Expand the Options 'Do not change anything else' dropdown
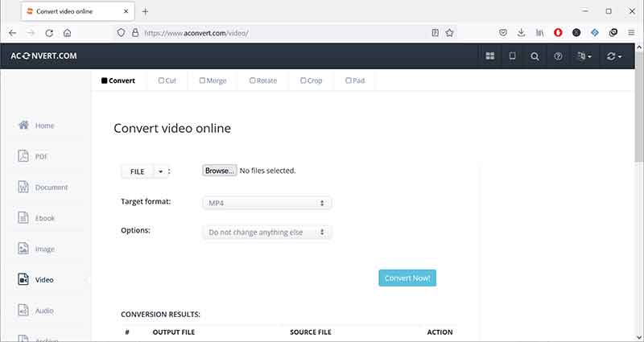644x342 pixels. [x=266, y=233]
